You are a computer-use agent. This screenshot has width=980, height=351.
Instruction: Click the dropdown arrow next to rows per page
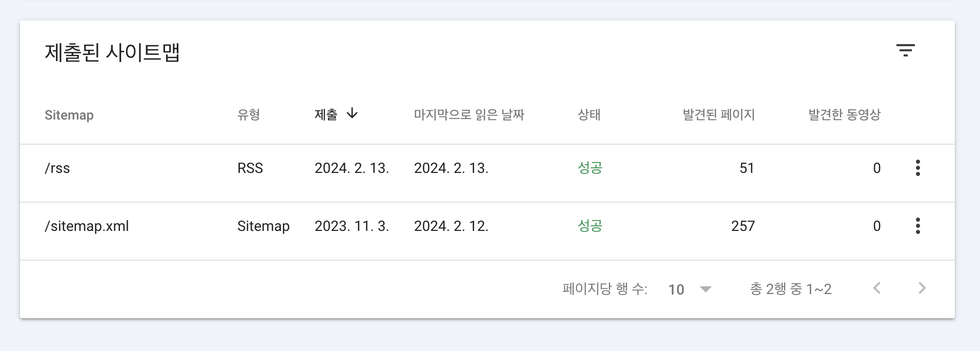coord(706,290)
